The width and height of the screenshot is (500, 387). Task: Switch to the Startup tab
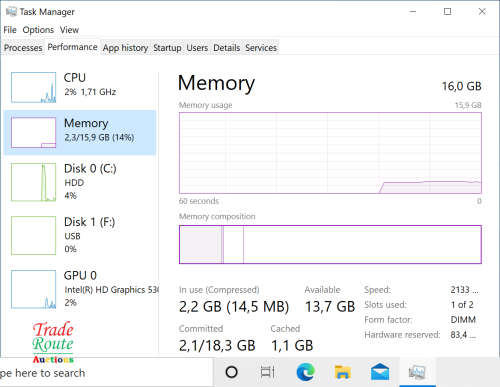tap(167, 48)
